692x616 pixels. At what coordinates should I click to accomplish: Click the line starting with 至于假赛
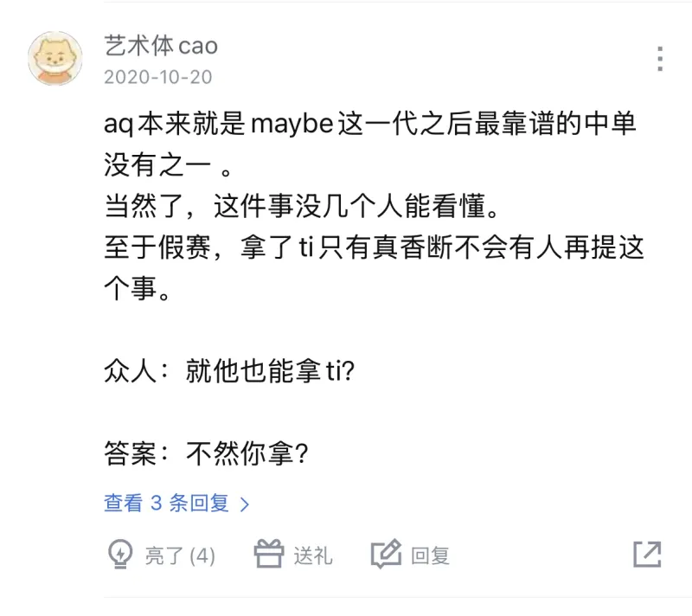point(375,247)
